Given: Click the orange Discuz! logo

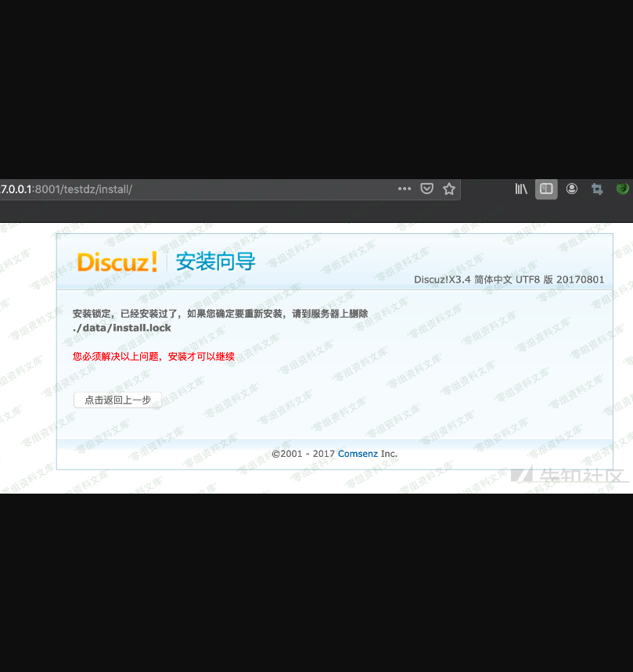Looking at the screenshot, I should [x=117, y=261].
